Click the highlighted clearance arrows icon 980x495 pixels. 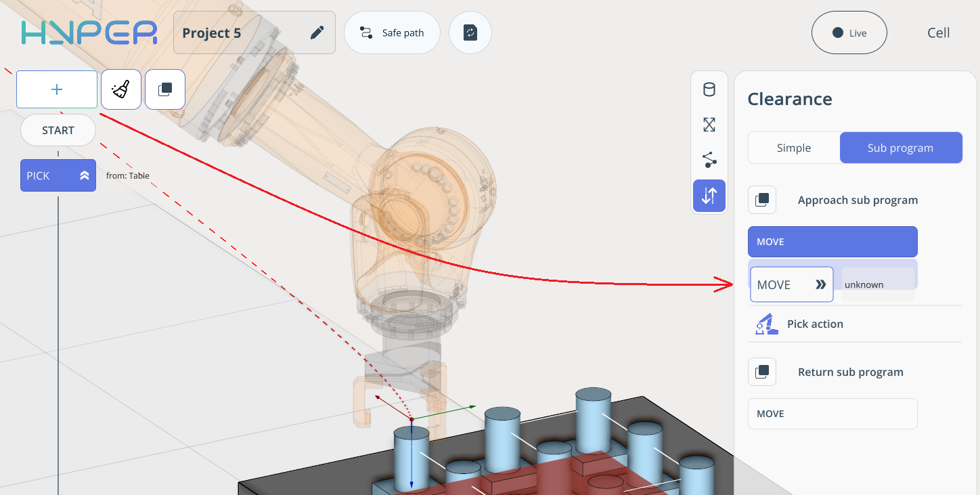pos(709,196)
